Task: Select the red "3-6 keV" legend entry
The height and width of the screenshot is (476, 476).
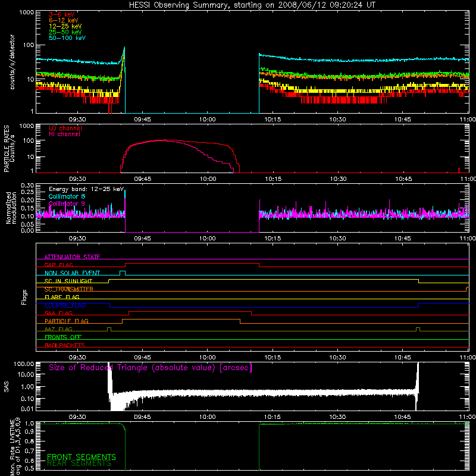Action: pyautogui.click(x=61, y=14)
